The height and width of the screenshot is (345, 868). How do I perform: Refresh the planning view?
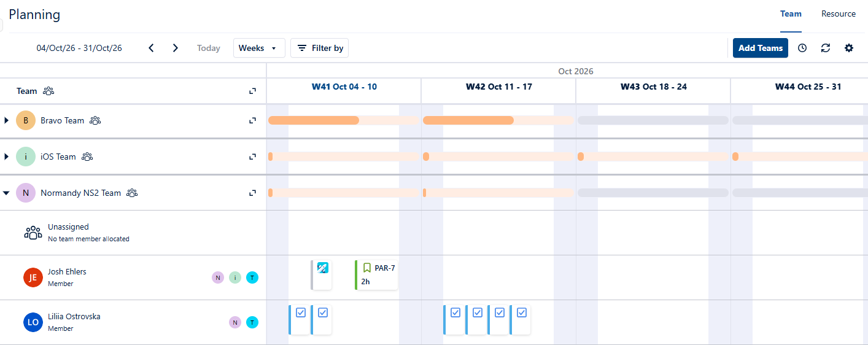click(826, 48)
